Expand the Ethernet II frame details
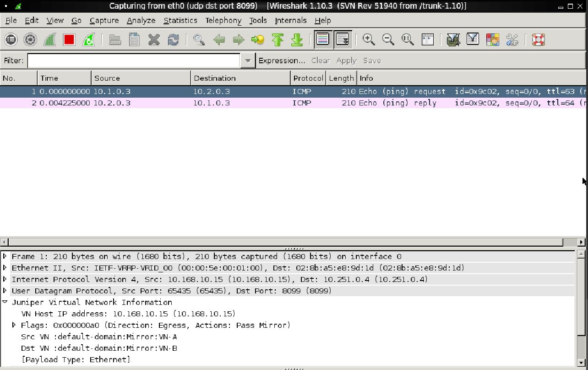Viewport: 588px width, 370px height. pyautogui.click(x=5, y=268)
